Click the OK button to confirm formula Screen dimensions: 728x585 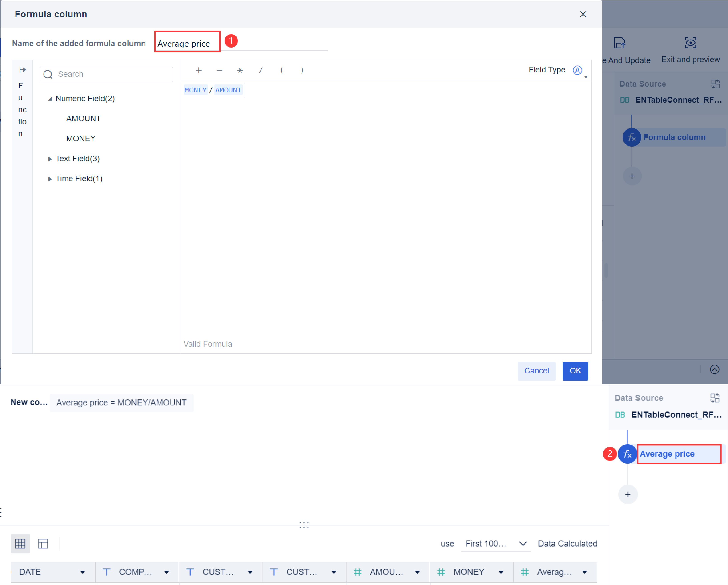coord(575,371)
